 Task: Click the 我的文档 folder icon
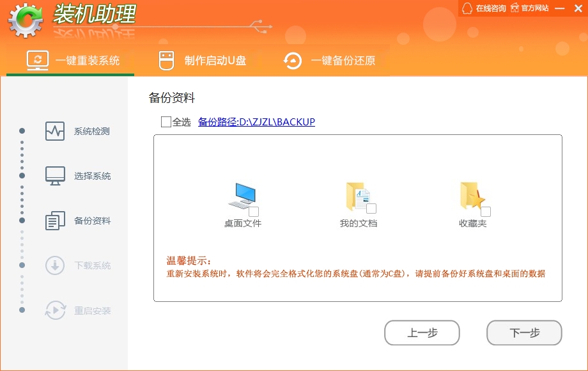357,196
